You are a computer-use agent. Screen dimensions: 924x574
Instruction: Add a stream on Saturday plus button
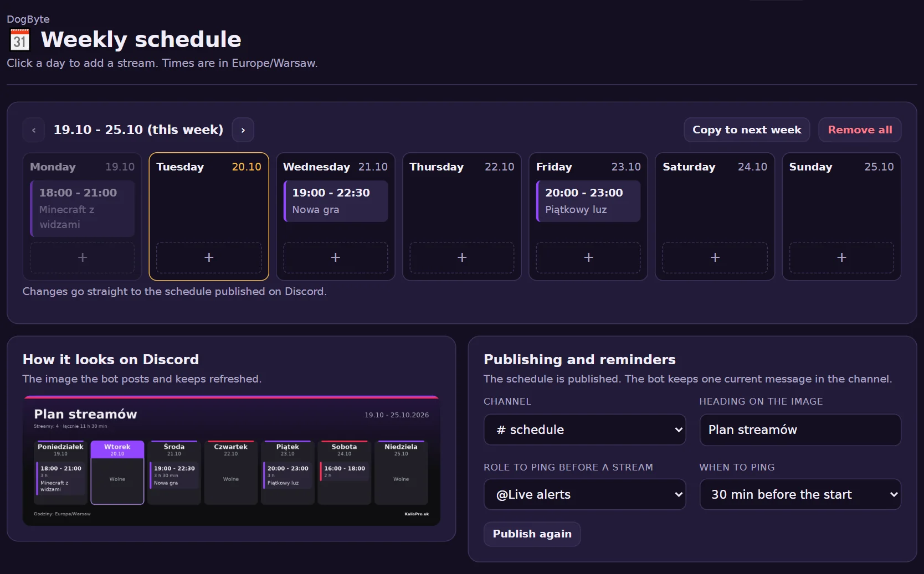click(x=715, y=257)
